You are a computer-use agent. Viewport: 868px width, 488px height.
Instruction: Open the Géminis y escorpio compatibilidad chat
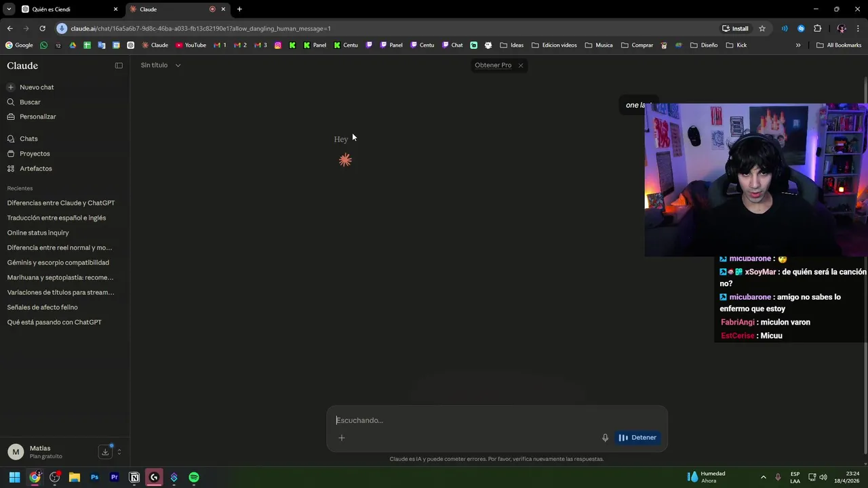point(58,263)
